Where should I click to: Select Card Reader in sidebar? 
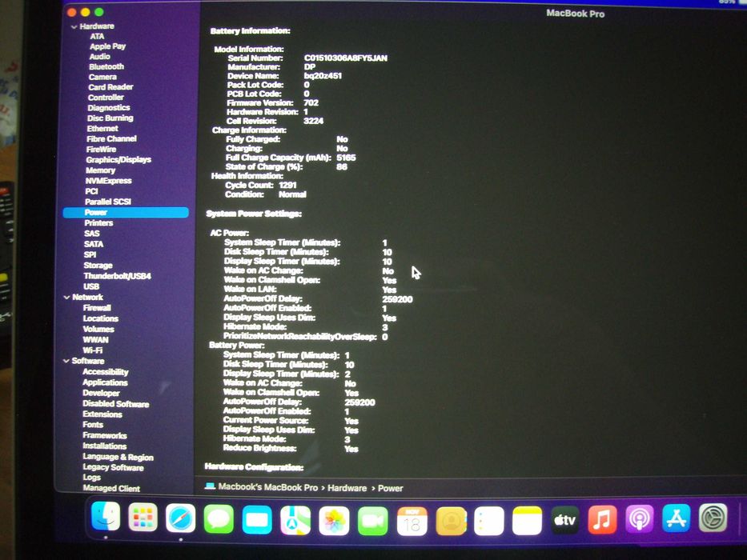(110, 87)
